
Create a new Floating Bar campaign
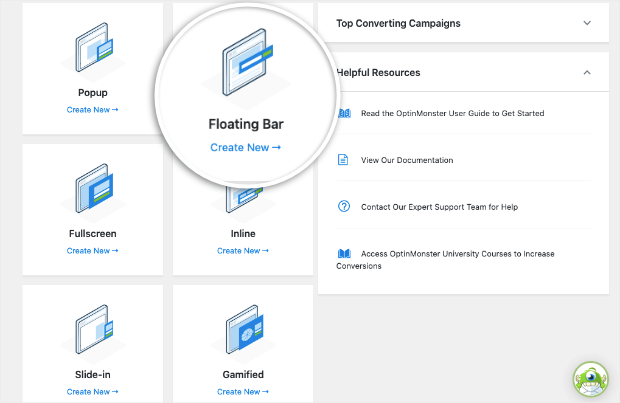pyautogui.click(x=246, y=148)
